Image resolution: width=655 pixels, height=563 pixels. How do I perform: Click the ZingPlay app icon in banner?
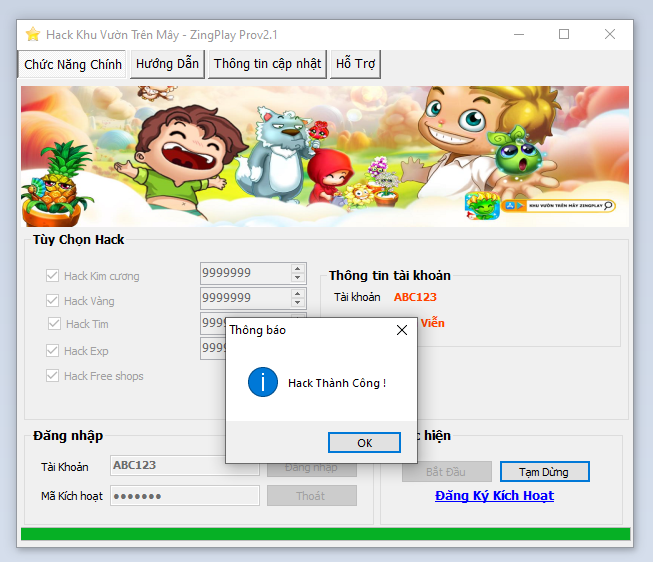point(482,206)
